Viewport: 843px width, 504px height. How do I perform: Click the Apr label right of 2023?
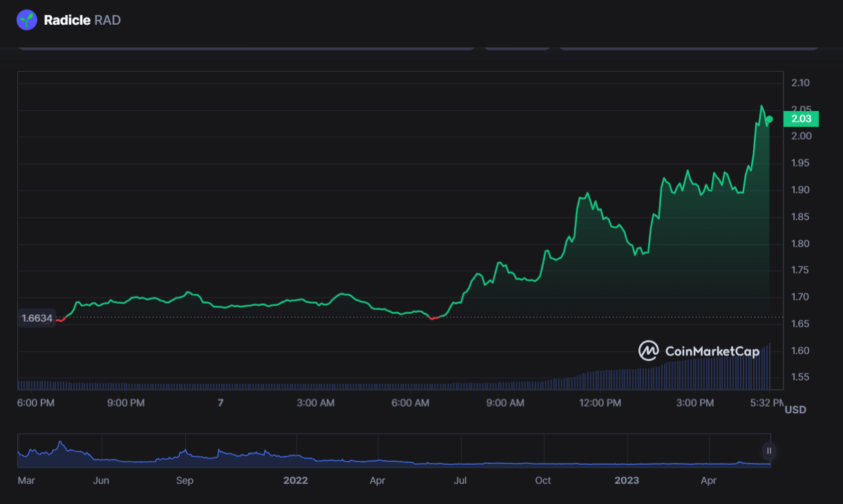(709, 480)
